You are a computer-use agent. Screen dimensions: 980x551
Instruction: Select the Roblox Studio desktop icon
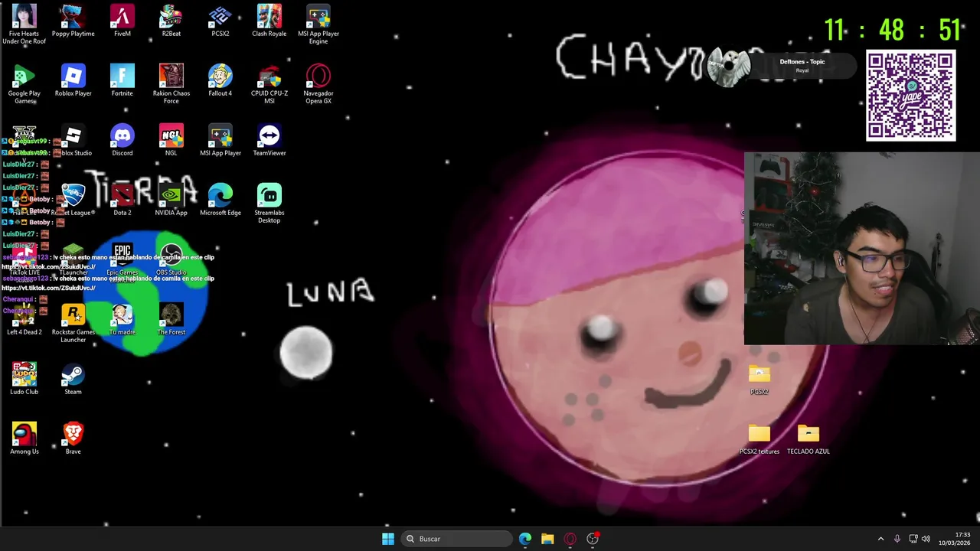click(x=73, y=141)
